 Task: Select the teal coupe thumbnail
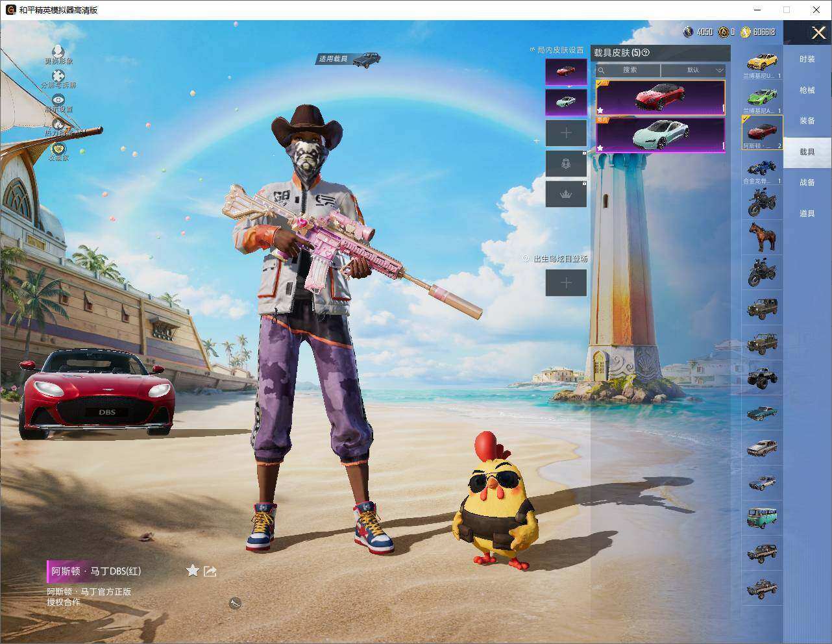(762, 412)
